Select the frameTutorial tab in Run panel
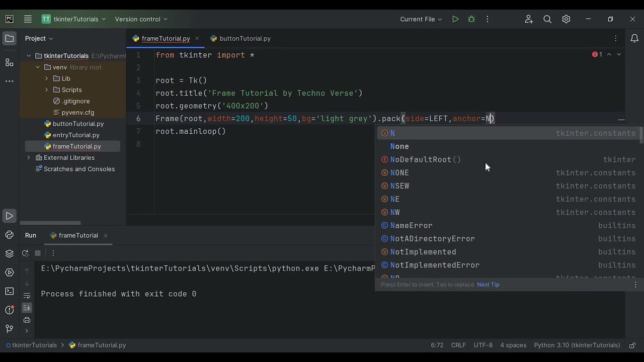644x362 pixels. [x=73, y=235]
